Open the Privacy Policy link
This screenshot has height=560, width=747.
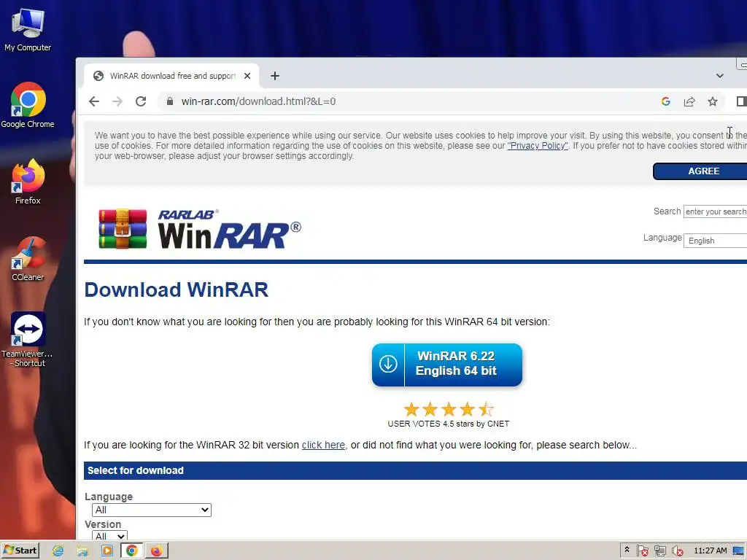click(x=538, y=146)
